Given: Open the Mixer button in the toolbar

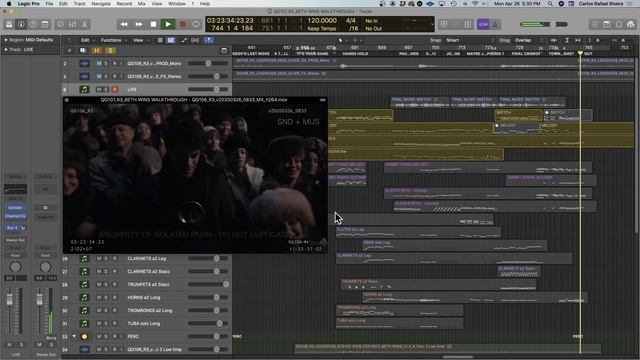Looking at the screenshot, I should [72, 24].
